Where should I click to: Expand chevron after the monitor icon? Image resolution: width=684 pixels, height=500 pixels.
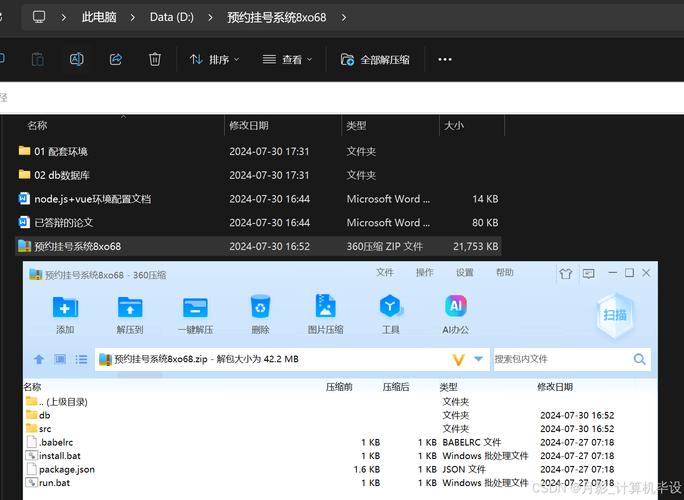[64, 17]
